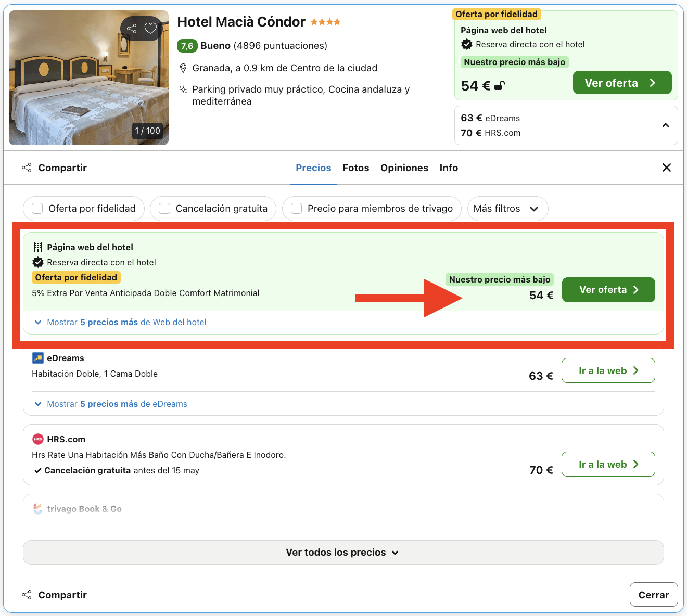Collapse the eDreams and HRS.com price list
The height and width of the screenshot is (616, 687).
[665, 125]
